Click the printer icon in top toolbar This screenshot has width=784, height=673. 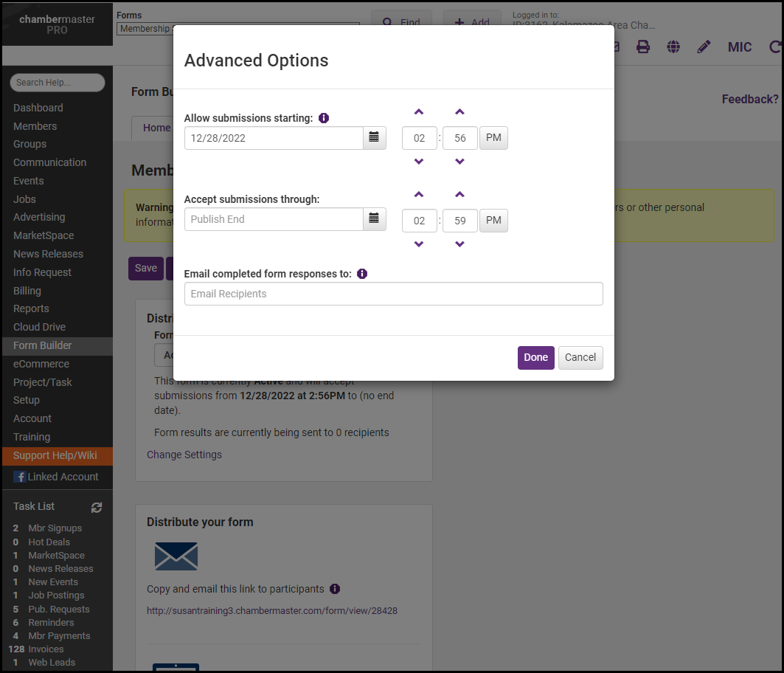(x=643, y=47)
